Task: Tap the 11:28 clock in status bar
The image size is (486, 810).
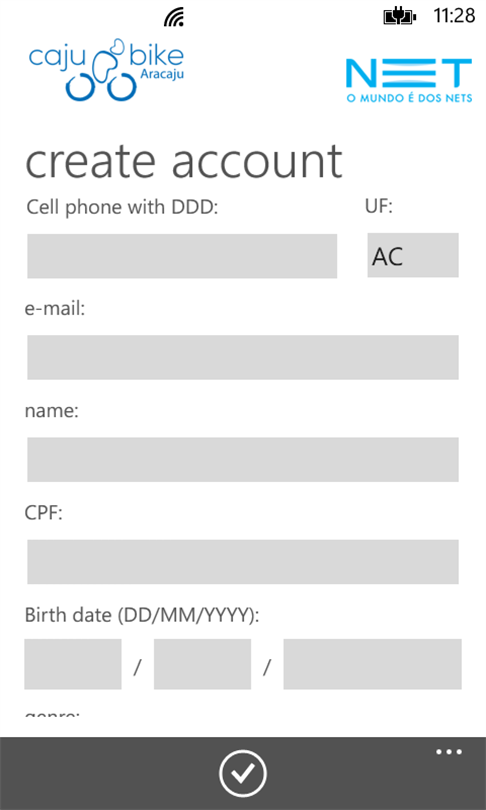Action: (x=454, y=17)
